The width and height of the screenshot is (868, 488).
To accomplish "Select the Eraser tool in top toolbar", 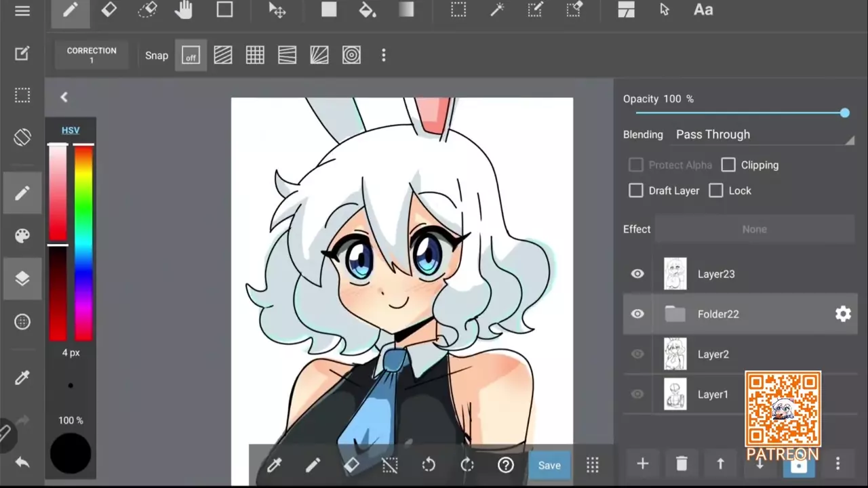I will click(108, 10).
